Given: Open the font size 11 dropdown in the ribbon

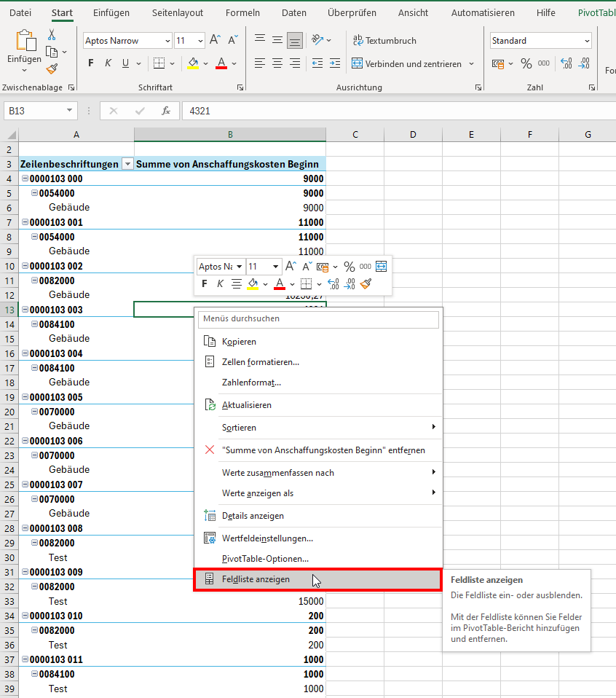Looking at the screenshot, I should [200, 41].
